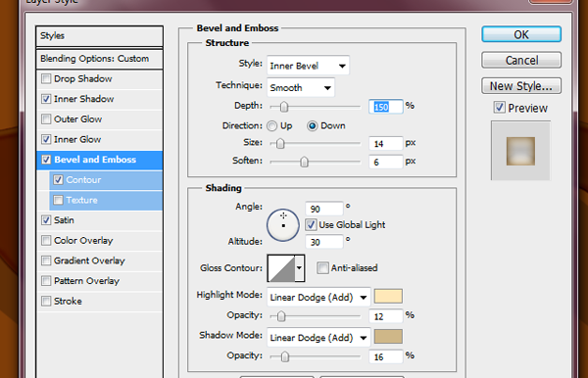Select the Contour sub-item label
Image resolution: width=588 pixels, height=378 pixels.
83,180
